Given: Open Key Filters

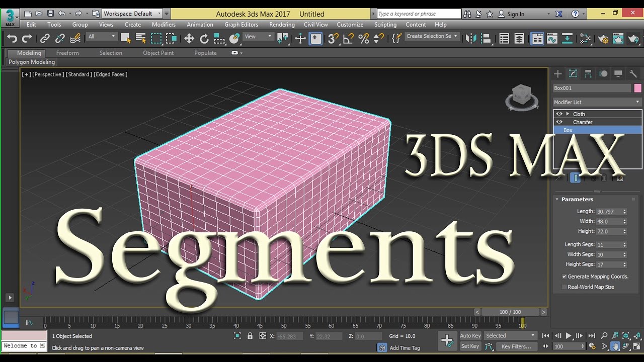Looking at the screenshot, I should tap(516, 346).
